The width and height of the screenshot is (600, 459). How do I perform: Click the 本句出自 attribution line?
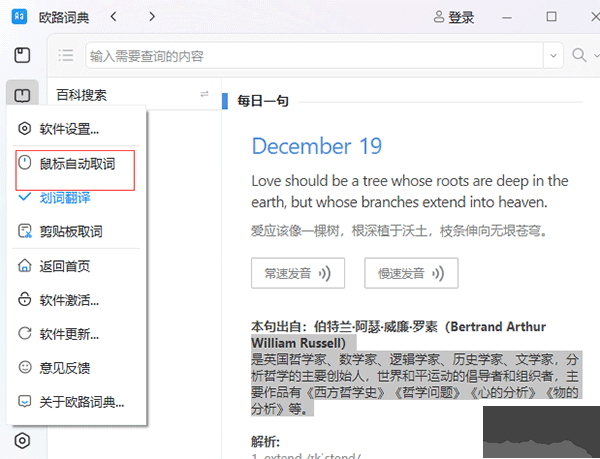pyautogui.click(x=398, y=335)
